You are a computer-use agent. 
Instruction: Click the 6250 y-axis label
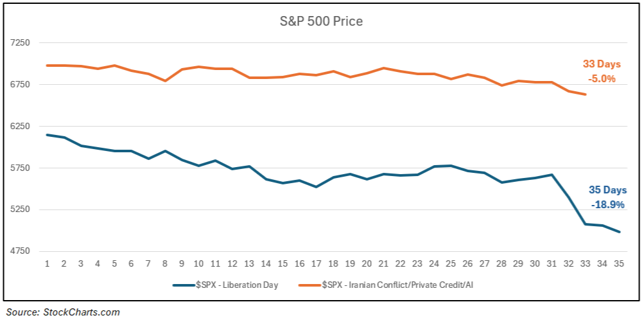20,127
